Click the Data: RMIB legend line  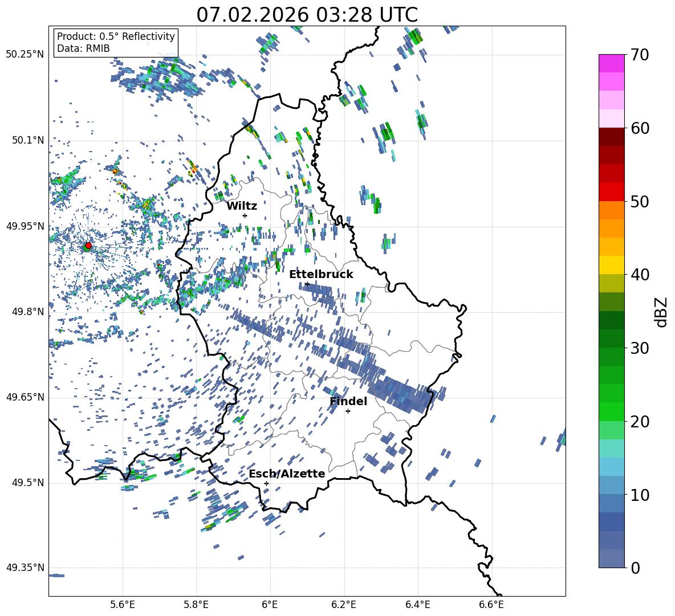[83, 48]
